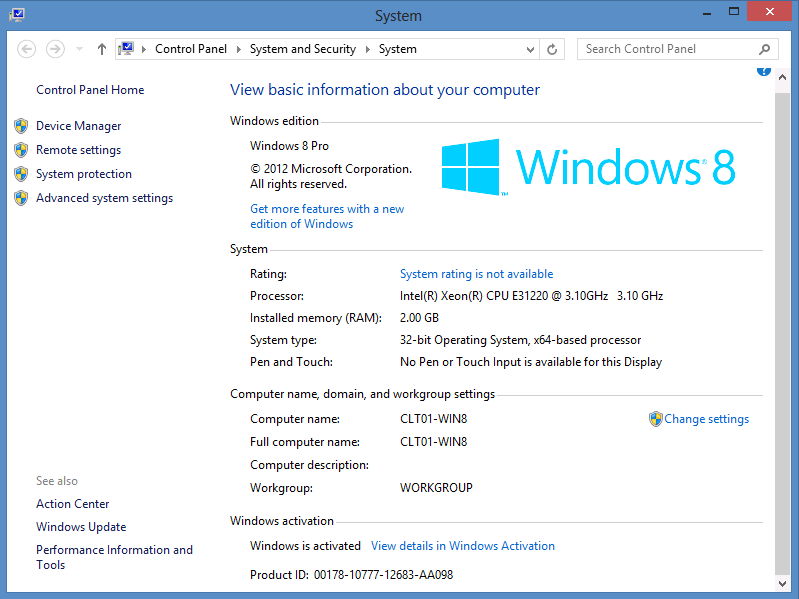The image size is (799, 599).
Task: Click the shield icon beside Device Manager
Action: (x=21, y=126)
